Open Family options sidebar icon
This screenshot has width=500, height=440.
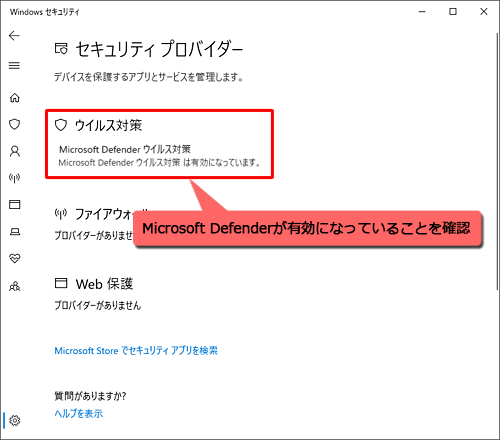(x=14, y=286)
